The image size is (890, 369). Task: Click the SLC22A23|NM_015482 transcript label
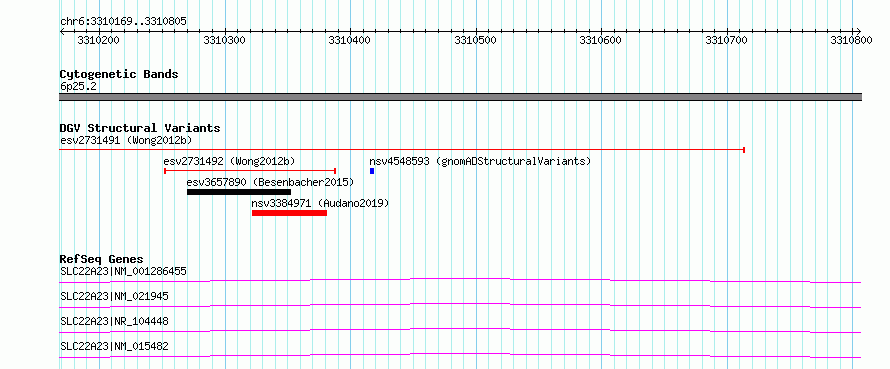point(114,346)
